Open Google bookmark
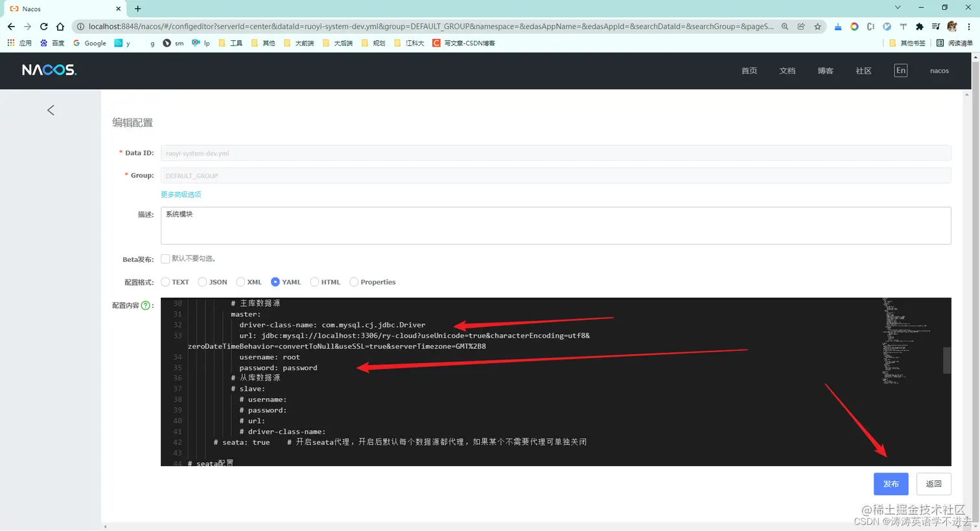This screenshot has height=531, width=980. pyautogui.click(x=89, y=43)
